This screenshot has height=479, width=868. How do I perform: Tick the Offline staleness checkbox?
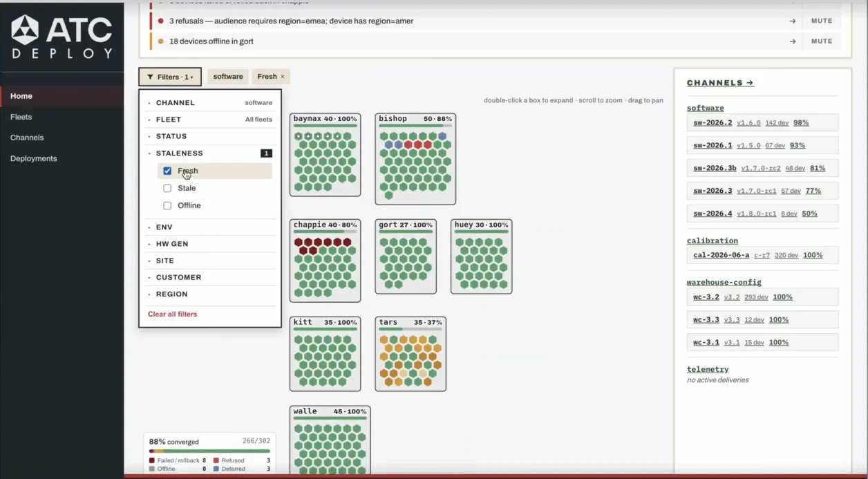click(x=167, y=205)
